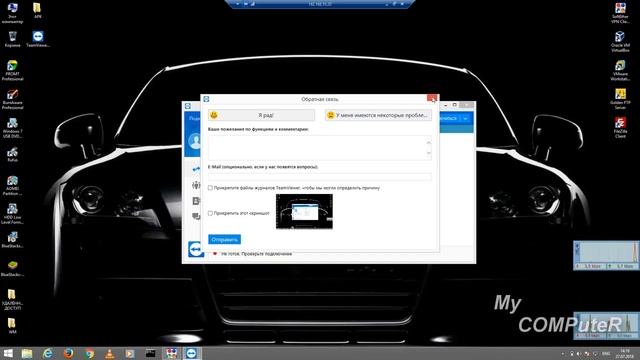Choose the sad smiley 'У меня имеются некоторые пробле...' button

point(378,115)
